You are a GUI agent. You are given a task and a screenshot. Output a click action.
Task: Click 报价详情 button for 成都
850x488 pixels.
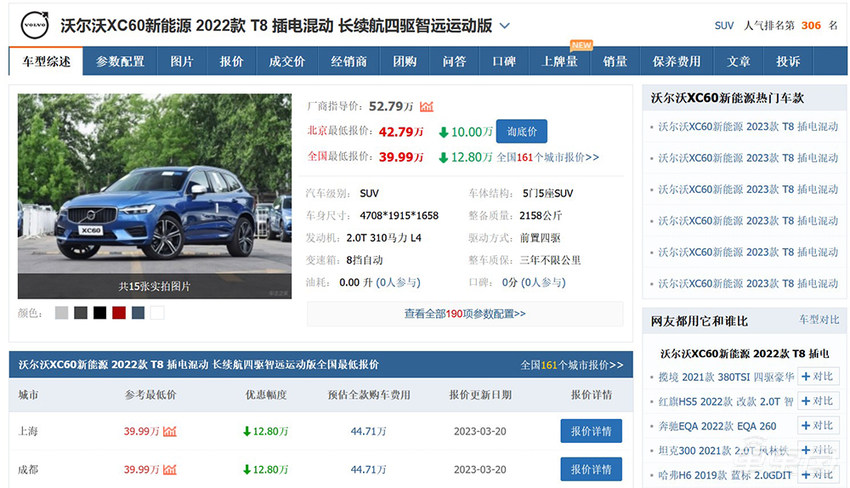pos(591,469)
